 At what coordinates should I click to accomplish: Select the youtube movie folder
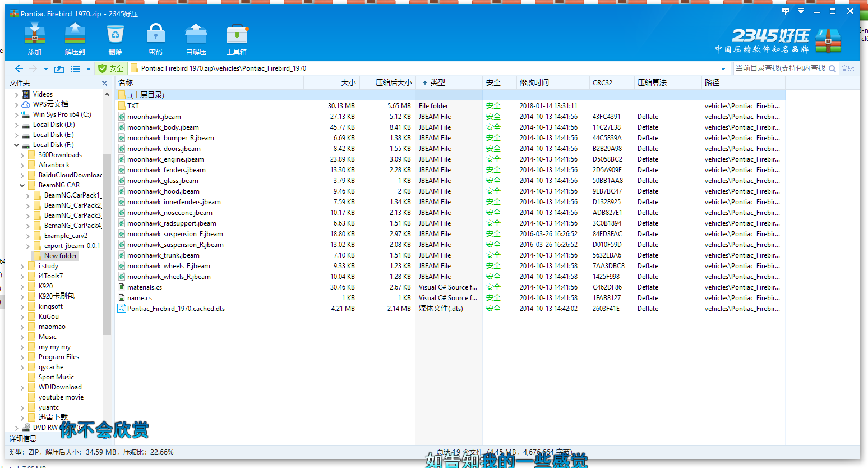coord(61,397)
